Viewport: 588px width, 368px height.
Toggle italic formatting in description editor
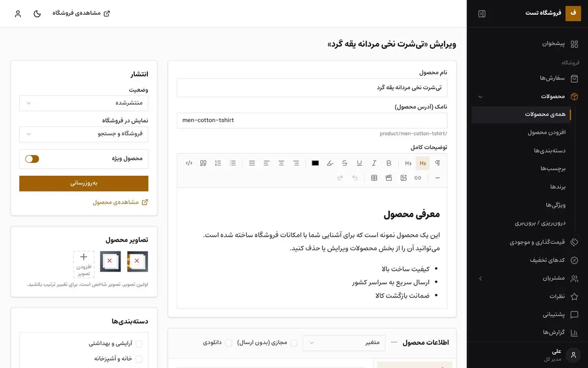374,163
